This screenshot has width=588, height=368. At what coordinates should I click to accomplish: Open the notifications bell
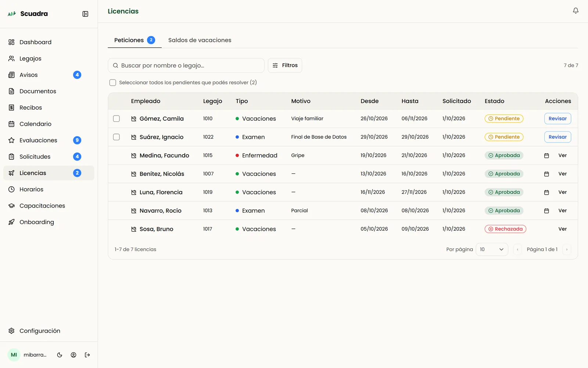576,11
